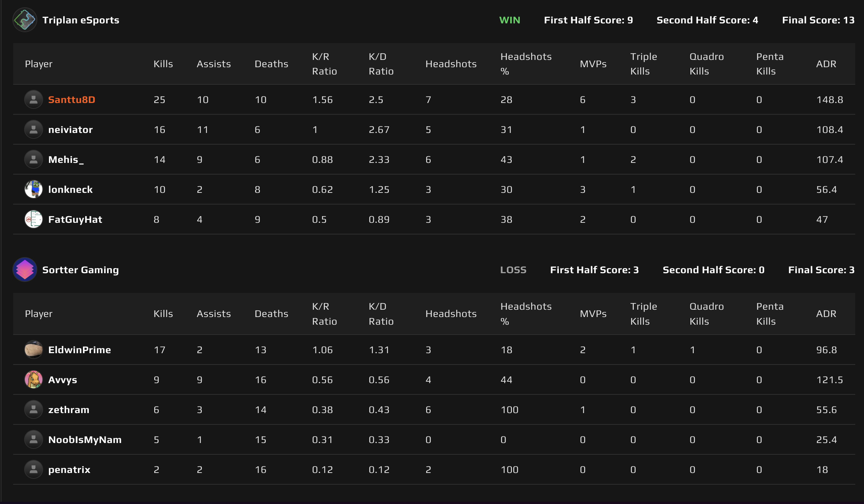Select the player Mehis_
The width and height of the screenshot is (864, 504).
pyautogui.click(x=67, y=159)
